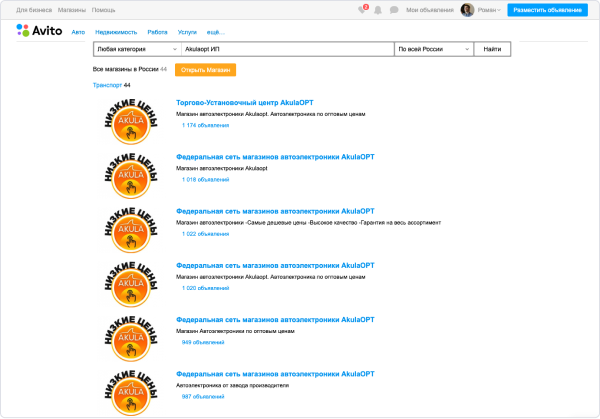The height and width of the screenshot is (419, 600).
Task: Open the Недвижимость category
Action: (x=118, y=32)
